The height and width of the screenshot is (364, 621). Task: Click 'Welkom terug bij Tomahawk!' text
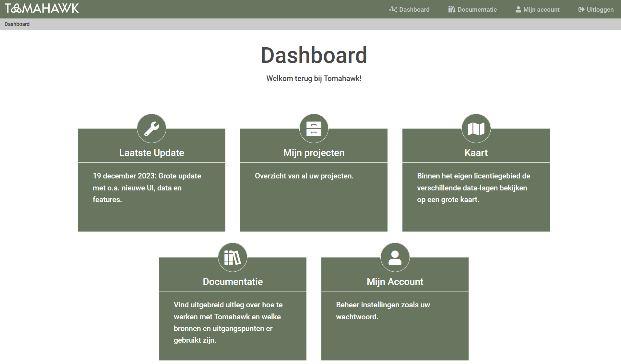click(x=314, y=78)
